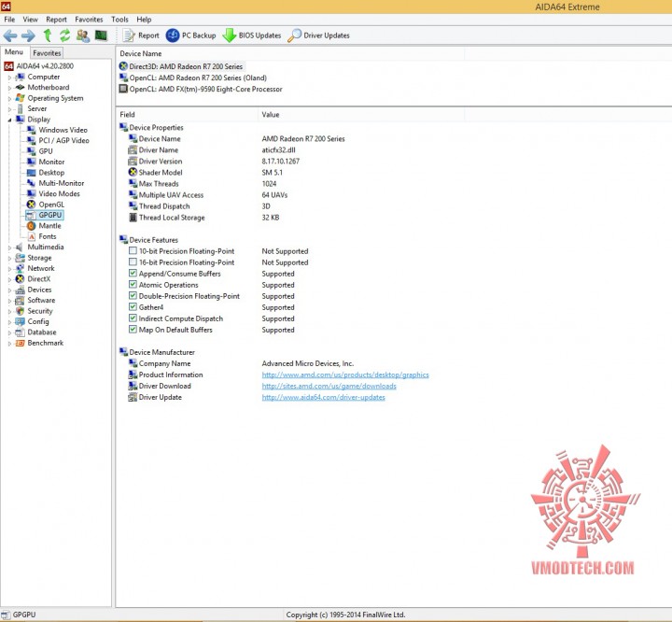
Task: Click the Value column header
Action: point(361,115)
